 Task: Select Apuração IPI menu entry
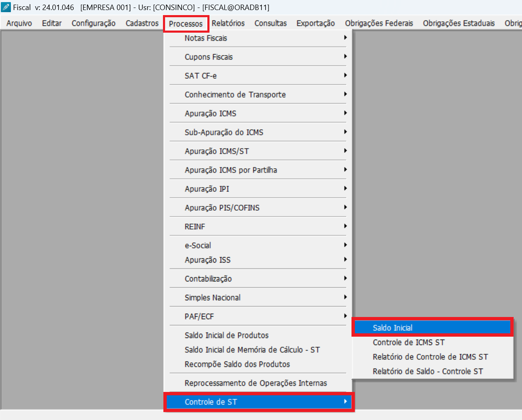tap(258, 189)
